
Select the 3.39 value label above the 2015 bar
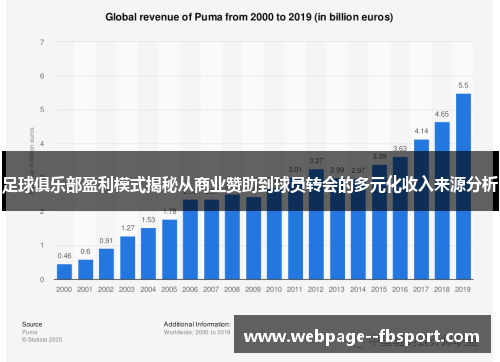click(379, 156)
